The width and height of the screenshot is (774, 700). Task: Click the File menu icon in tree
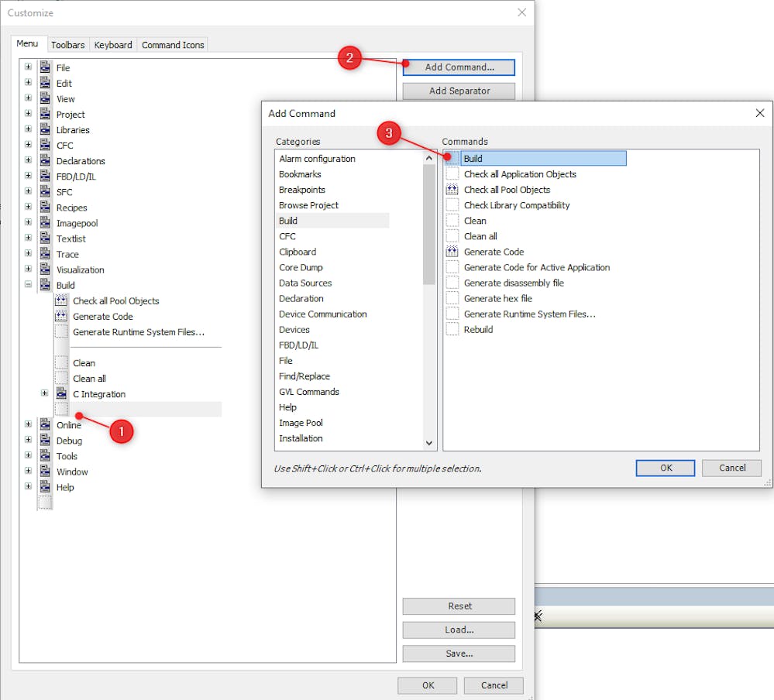(45, 67)
